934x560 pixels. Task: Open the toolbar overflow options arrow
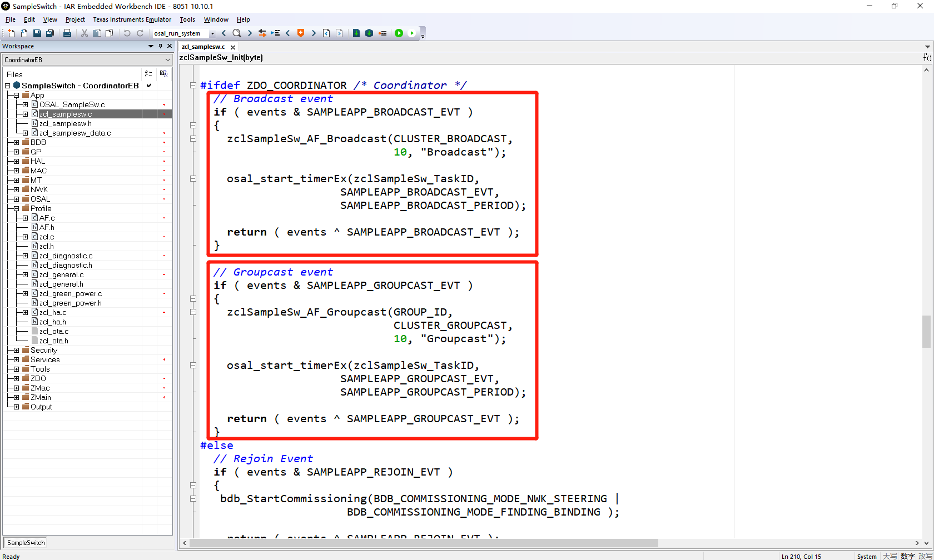[x=423, y=36]
